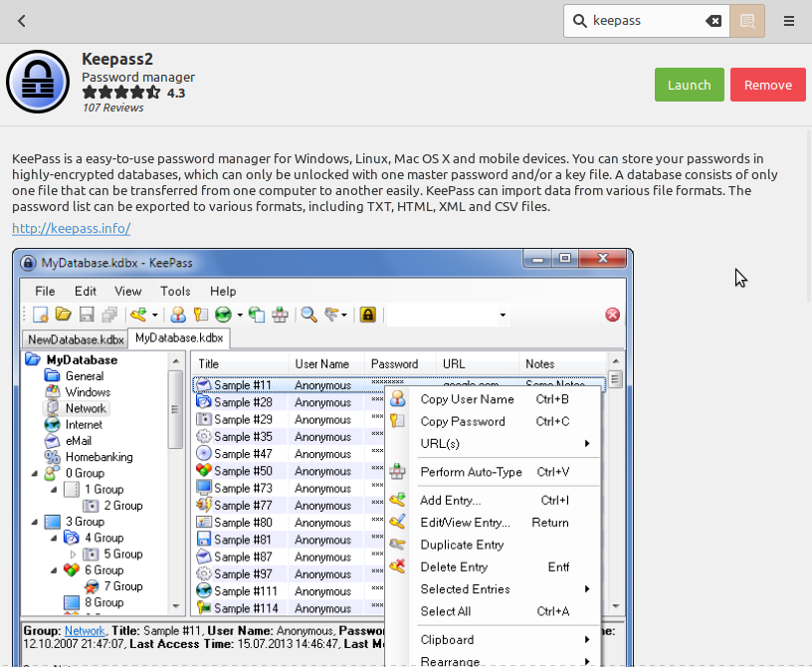The height and width of the screenshot is (667, 812).
Task: Click the Keepass2 padlock app icon
Action: point(38,83)
